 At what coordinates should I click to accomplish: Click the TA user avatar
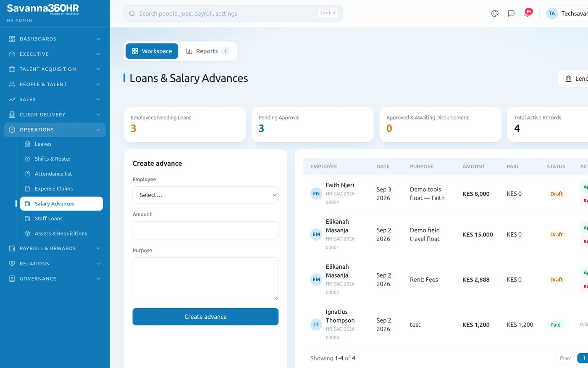pyautogui.click(x=552, y=13)
